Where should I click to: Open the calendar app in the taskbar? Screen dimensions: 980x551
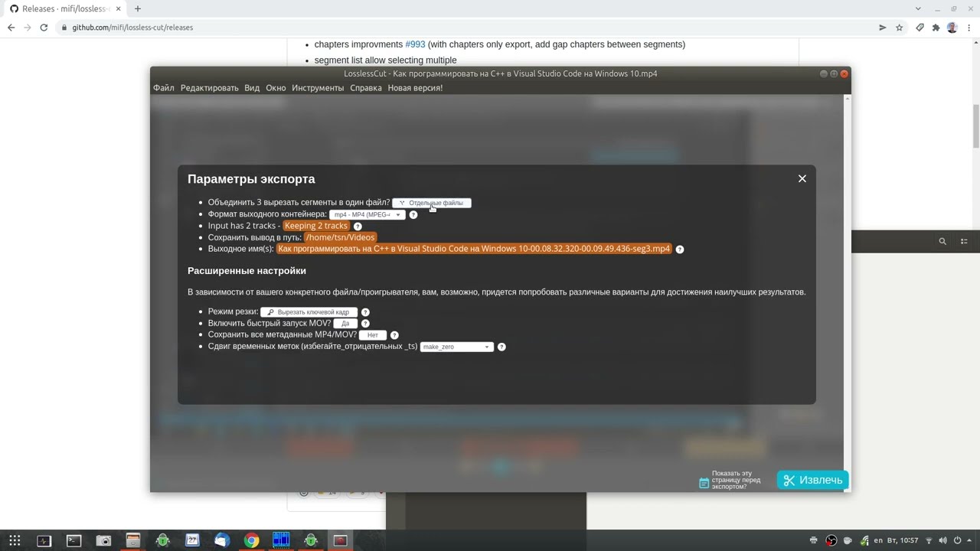pos(192,540)
